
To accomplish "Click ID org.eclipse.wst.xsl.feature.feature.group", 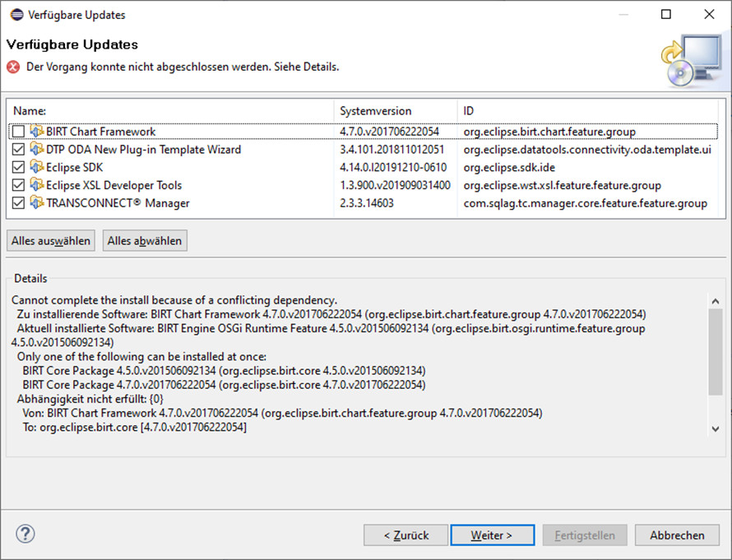I will (562, 185).
